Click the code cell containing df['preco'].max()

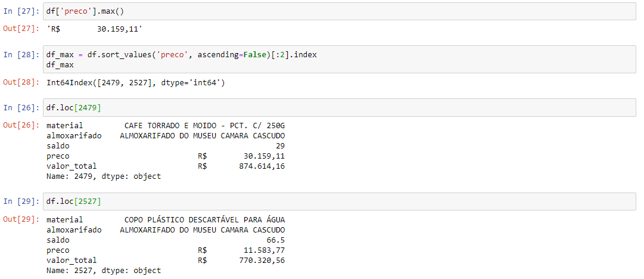339,11
